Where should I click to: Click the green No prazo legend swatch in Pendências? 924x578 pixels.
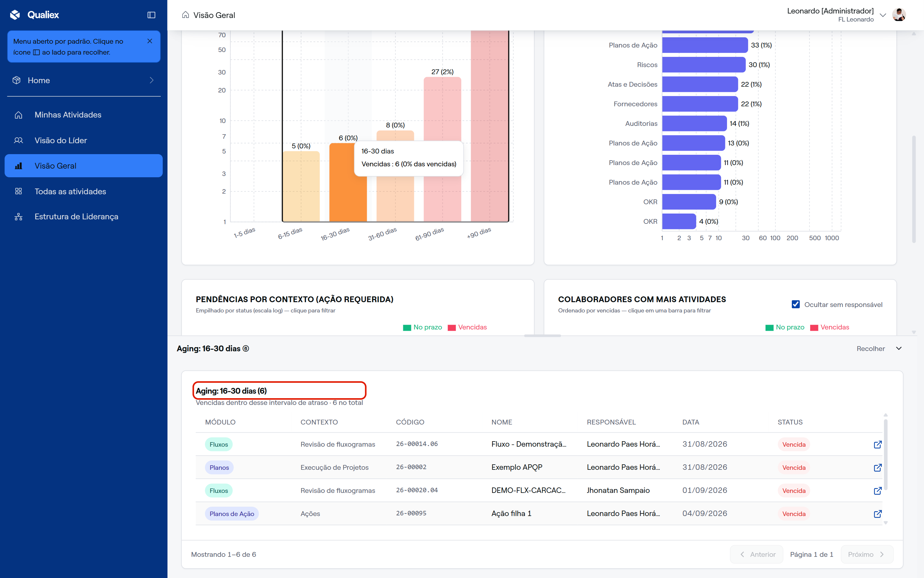tap(407, 328)
